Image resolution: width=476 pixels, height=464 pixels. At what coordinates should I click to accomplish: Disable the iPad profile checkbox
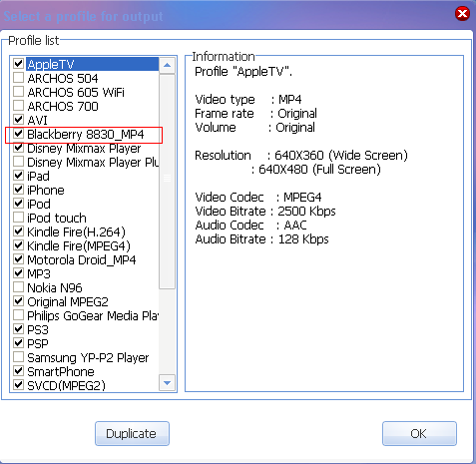click(18, 176)
